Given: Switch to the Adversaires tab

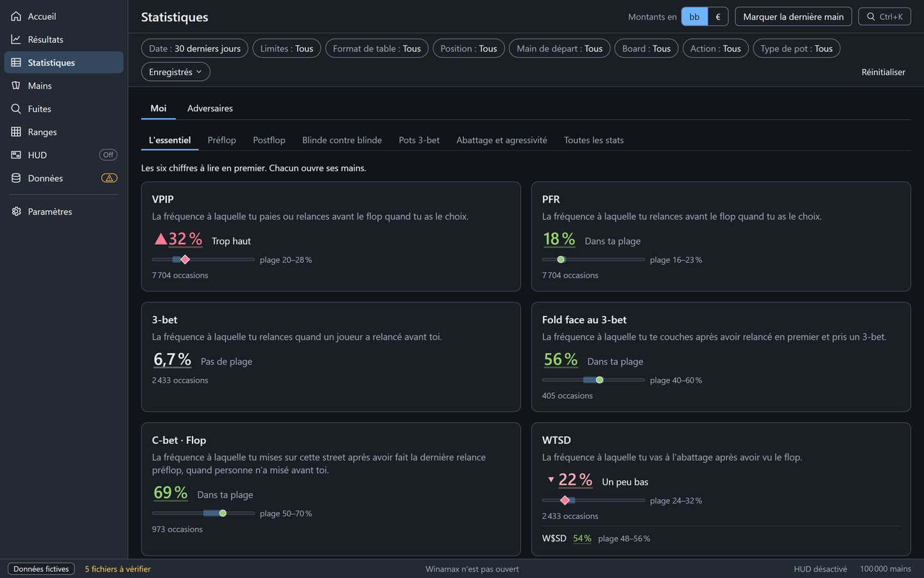Looking at the screenshot, I should click(x=210, y=109).
